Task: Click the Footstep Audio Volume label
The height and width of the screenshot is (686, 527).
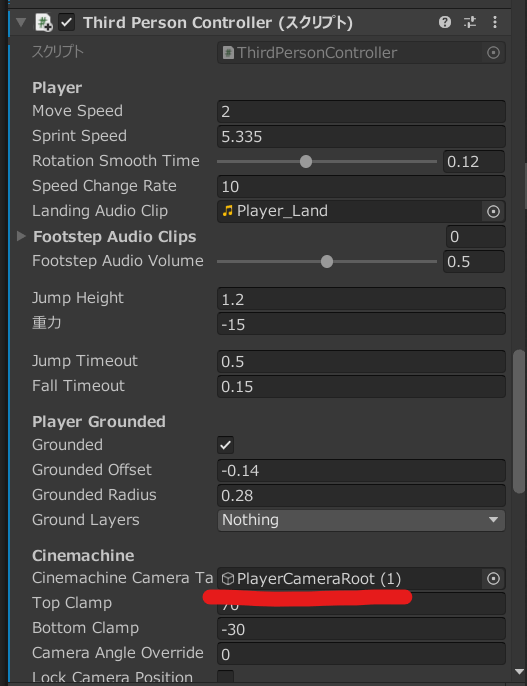Action: (118, 261)
